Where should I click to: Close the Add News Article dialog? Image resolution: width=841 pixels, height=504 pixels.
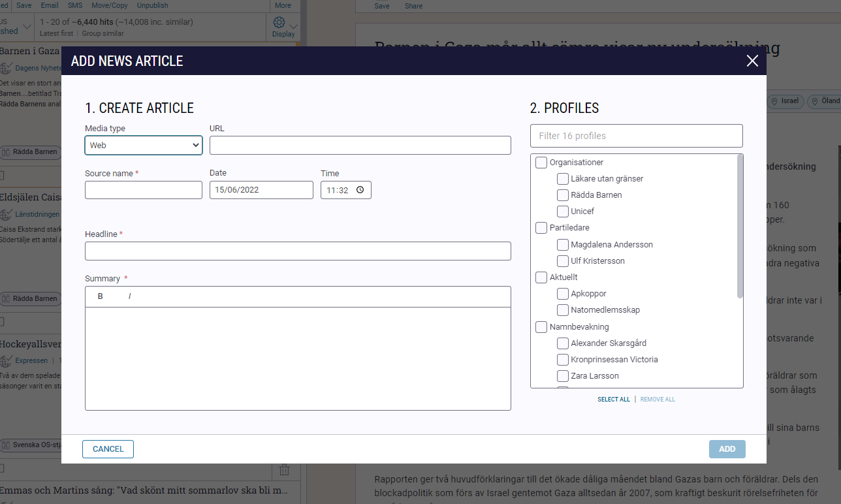[752, 61]
